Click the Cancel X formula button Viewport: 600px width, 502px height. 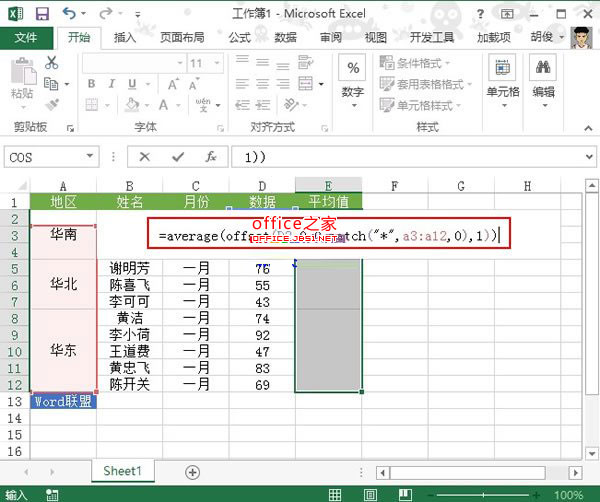pyautogui.click(x=145, y=156)
